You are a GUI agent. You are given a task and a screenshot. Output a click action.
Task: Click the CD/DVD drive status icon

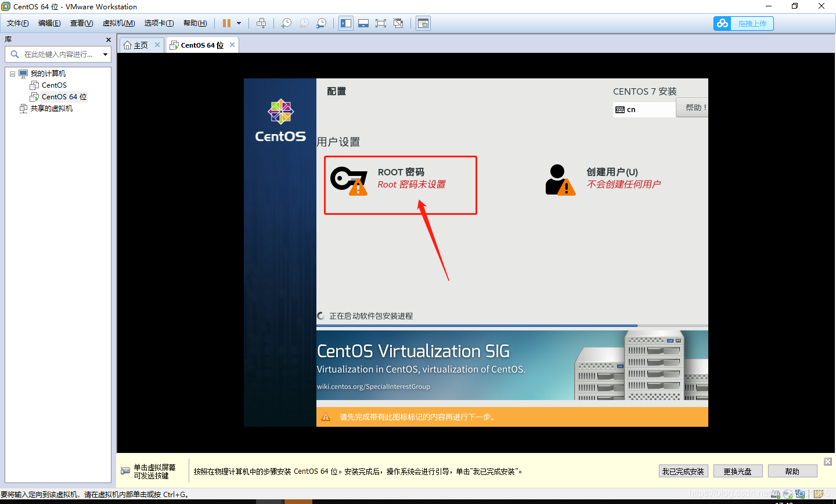pyautogui.click(x=788, y=494)
